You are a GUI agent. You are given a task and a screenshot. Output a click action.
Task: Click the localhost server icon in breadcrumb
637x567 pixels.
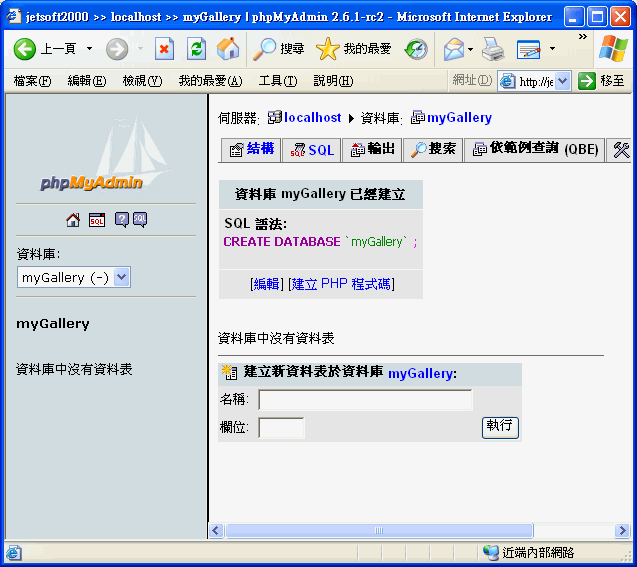coord(275,118)
